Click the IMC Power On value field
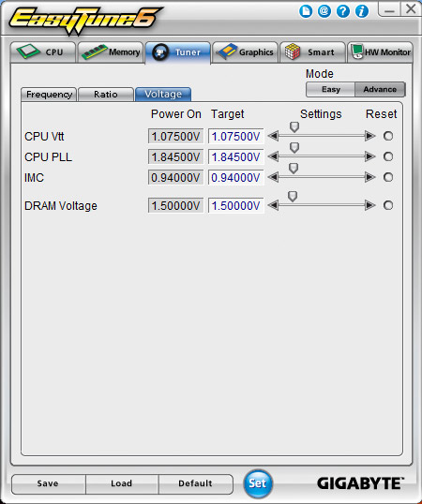The width and height of the screenshot is (422, 504). click(176, 177)
